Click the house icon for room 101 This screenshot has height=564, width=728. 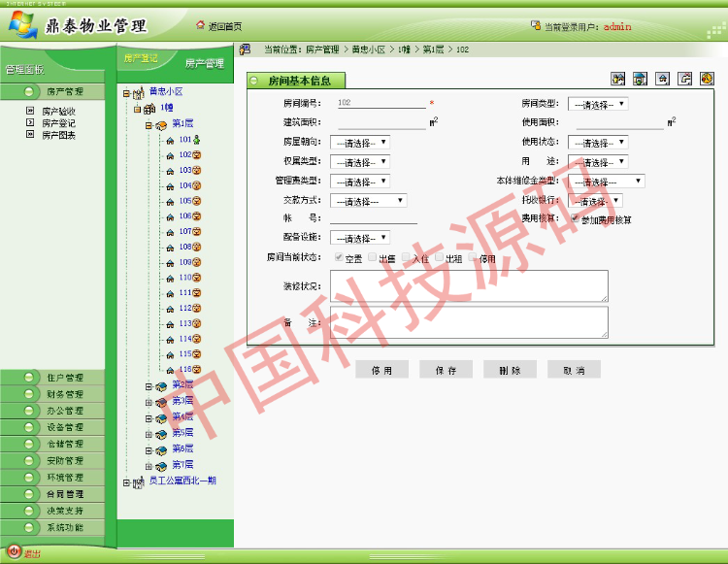tap(170, 140)
